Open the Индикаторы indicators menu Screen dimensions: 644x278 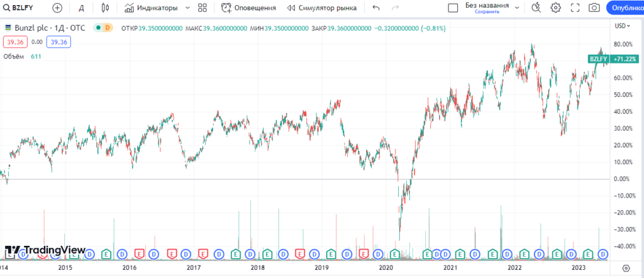click(151, 8)
